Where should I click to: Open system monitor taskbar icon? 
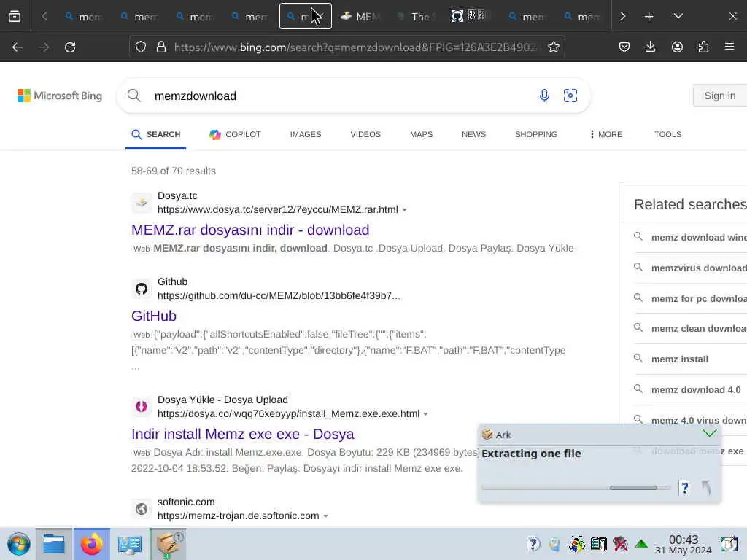130,544
